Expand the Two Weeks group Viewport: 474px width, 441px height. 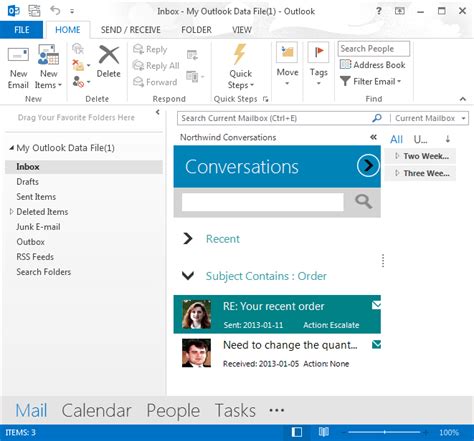pos(397,156)
